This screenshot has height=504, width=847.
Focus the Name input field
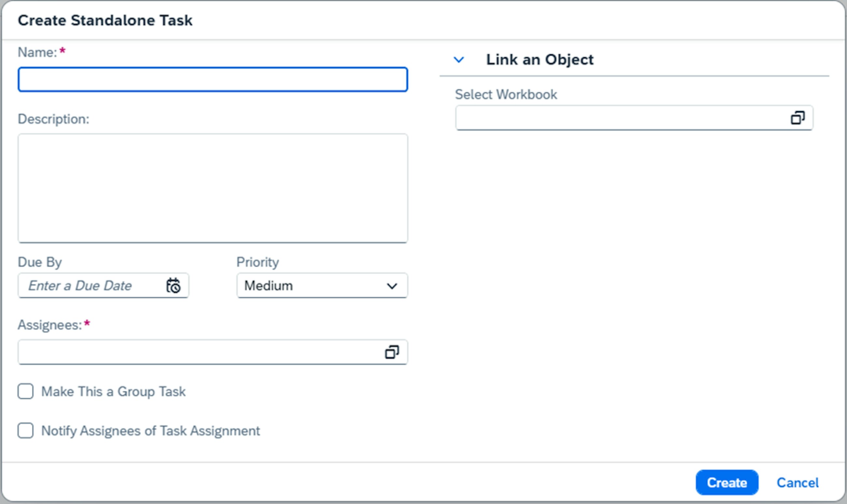click(213, 79)
